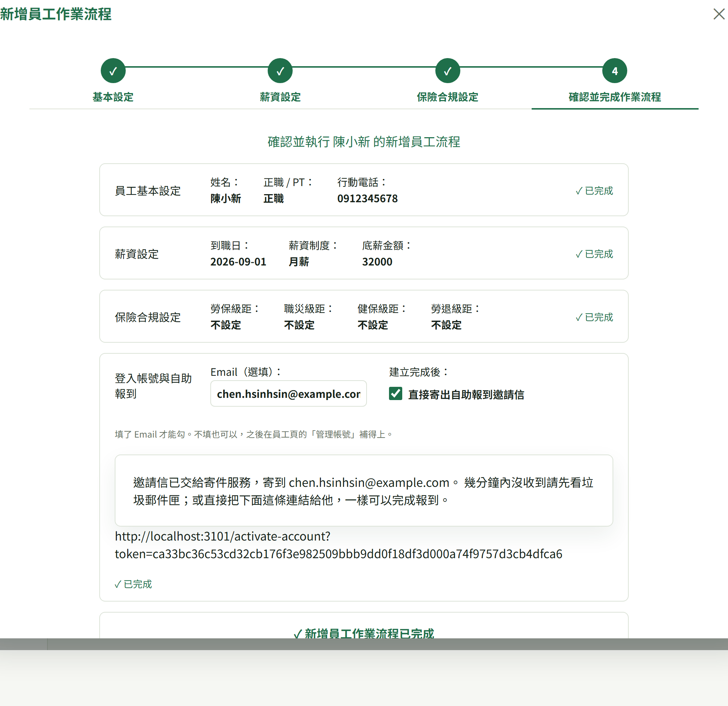
Task: Click 已完成 status in 薪資設定 card
Action: (594, 254)
